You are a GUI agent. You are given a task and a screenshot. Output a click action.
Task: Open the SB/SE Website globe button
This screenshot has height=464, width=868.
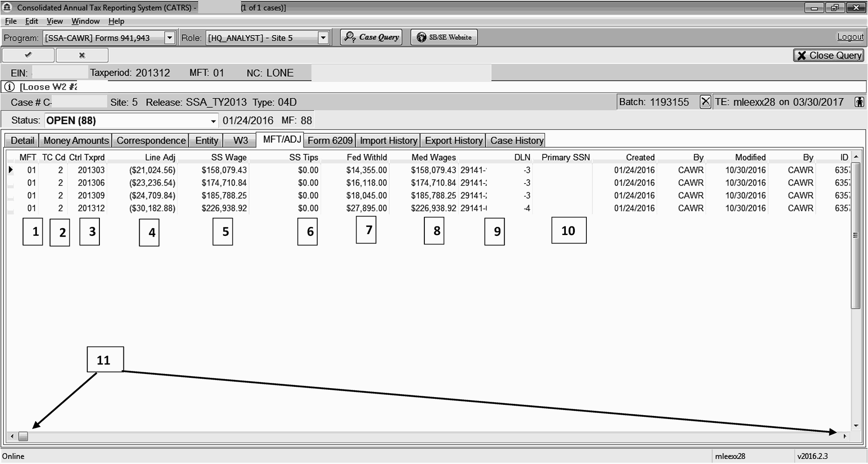pos(444,37)
